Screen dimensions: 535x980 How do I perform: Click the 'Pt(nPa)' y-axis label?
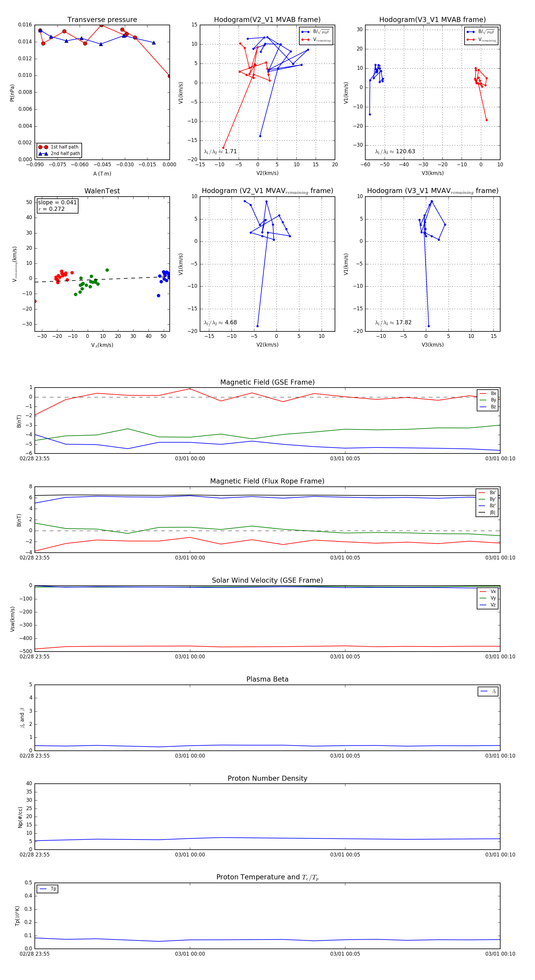point(12,92)
